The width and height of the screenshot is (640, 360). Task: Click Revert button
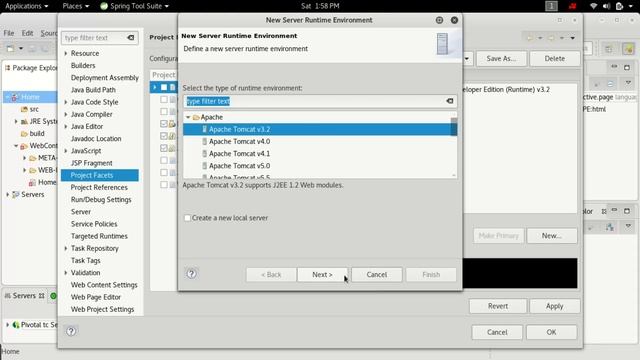pyautogui.click(x=498, y=306)
